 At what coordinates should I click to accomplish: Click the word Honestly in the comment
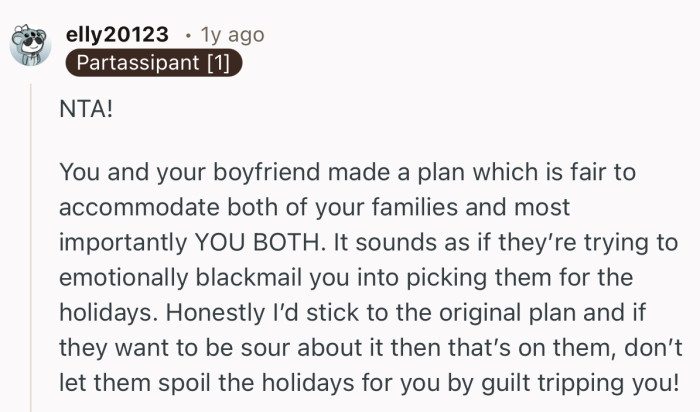(x=215, y=313)
